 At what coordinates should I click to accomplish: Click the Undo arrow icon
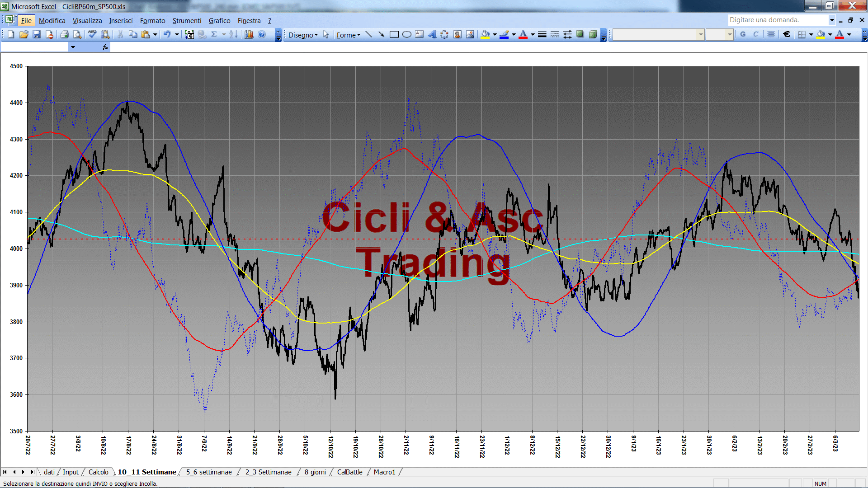pos(167,34)
